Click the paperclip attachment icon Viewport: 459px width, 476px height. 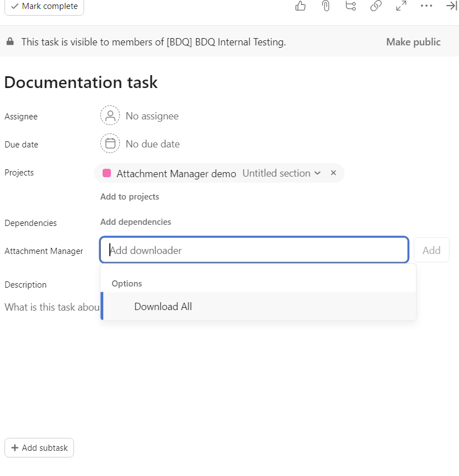tap(326, 6)
